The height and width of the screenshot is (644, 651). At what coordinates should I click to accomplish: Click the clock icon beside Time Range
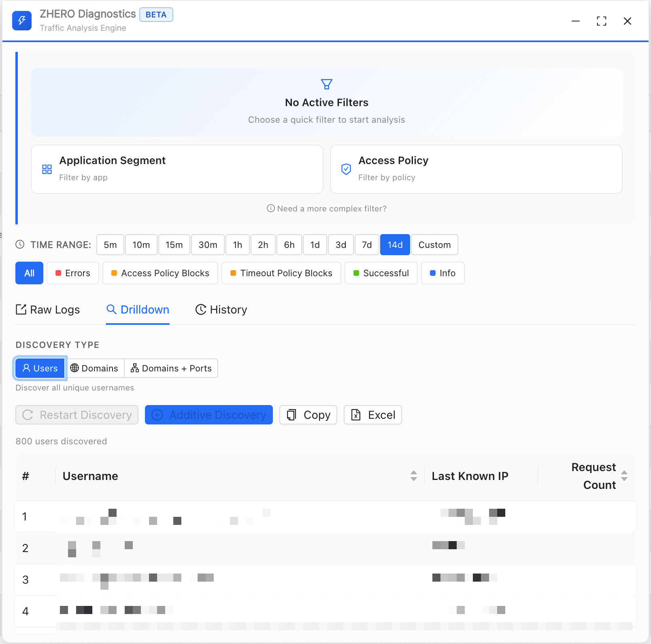20,245
